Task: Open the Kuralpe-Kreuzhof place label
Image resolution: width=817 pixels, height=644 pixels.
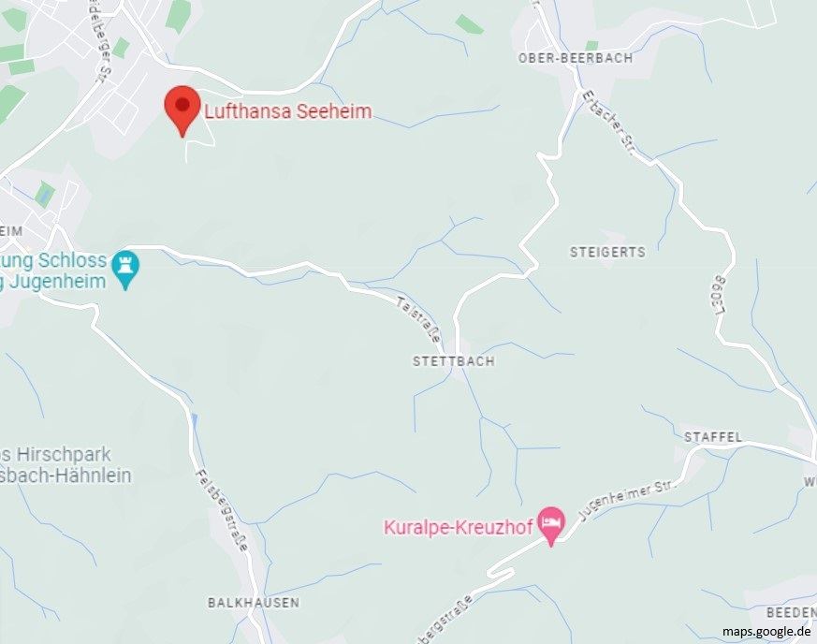Action: [x=459, y=527]
